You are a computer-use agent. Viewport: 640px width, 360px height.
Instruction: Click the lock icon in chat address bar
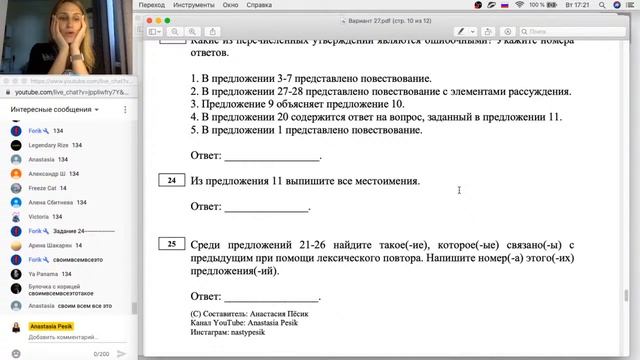coord(7,92)
